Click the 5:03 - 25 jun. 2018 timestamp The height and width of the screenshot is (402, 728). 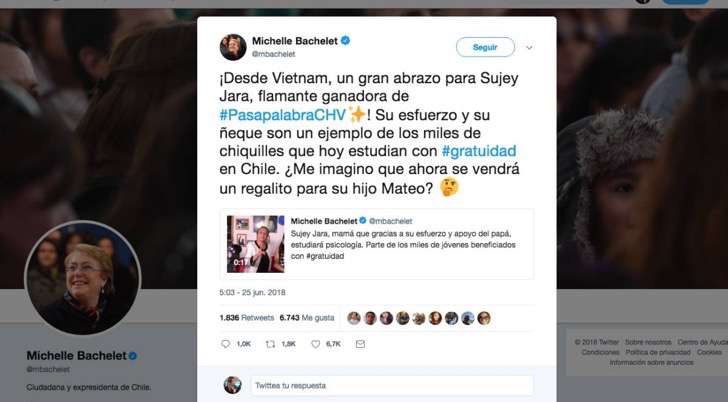point(253,292)
